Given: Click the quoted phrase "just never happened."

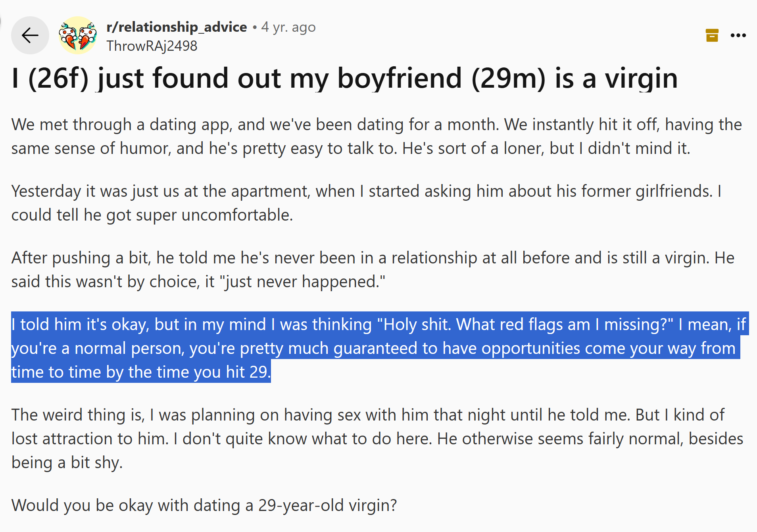Looking at the screenshot, I should click(x=304, y=282).
